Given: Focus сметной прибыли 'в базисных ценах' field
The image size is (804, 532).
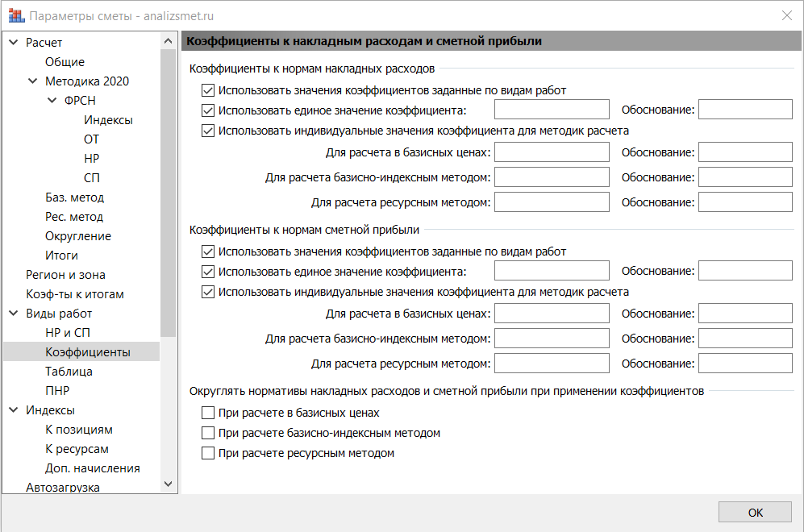Looking at the screenshot, I should (x=552, y=313).
